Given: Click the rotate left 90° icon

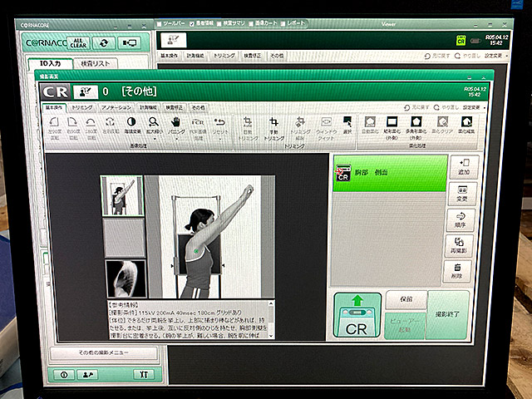Looking at the screenshot, I should point(54,122).
